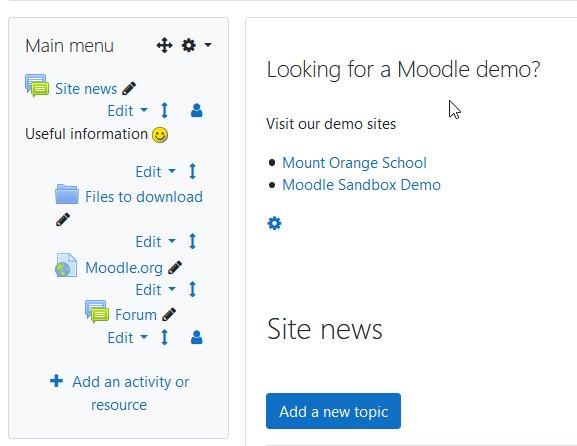The width and height of the screenshot is (577, 446).
Task: Open the Main menu block's gear actions menu
Action: click(196, 45)
